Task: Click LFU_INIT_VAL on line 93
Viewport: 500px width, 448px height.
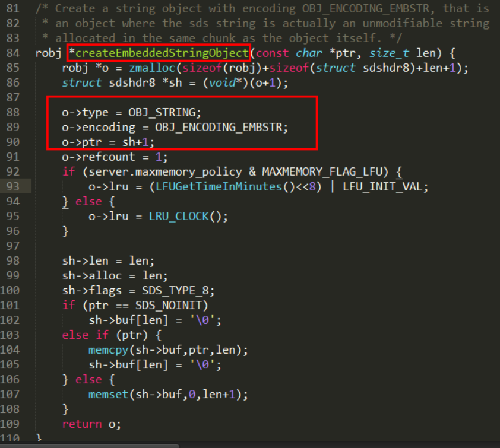Action: tap(382, 187)
